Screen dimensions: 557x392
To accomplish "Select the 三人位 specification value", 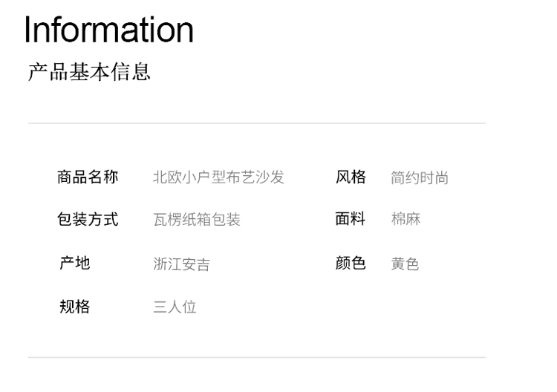I will coord(175,307).
